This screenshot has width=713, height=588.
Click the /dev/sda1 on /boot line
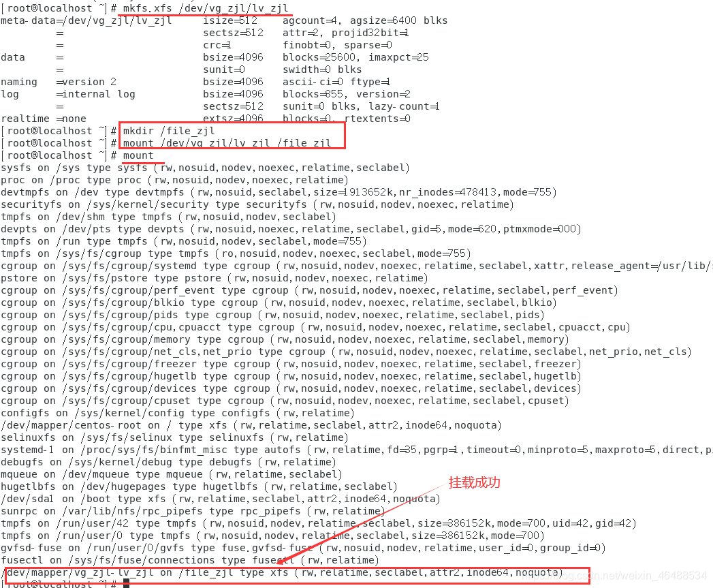click(221, 499)
